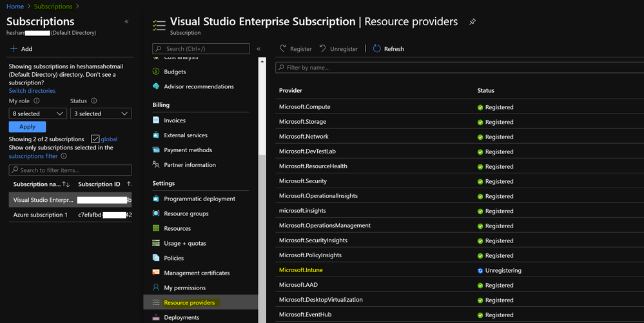Click the Status column header in providers table

(x=485, y=90)
